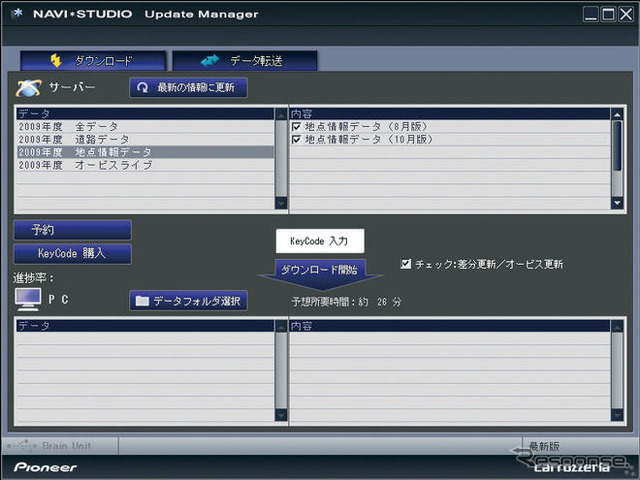Viewport: 640px width, 480px height.
Task: Open the データ転送 tab
Action: [x=244, y=61]
